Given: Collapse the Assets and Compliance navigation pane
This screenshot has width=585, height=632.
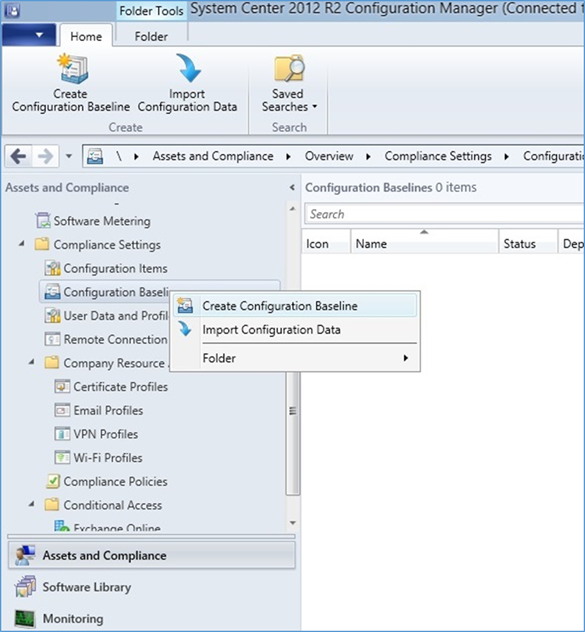Looking at the screenshot, I should [292, 187].
